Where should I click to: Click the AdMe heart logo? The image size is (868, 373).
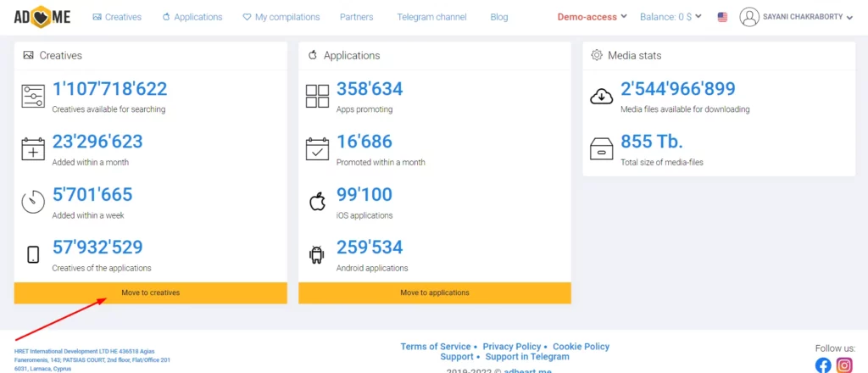(44, 17)
